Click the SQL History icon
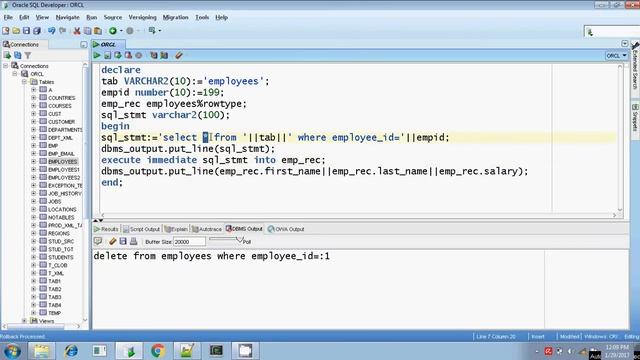Screen dimensions: 640x360 click(x=153, y=55)
